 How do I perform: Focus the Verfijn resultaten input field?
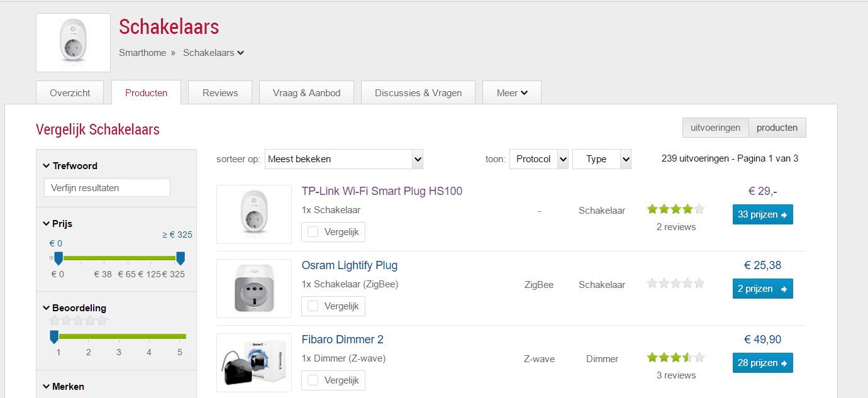tap(107, 187)
